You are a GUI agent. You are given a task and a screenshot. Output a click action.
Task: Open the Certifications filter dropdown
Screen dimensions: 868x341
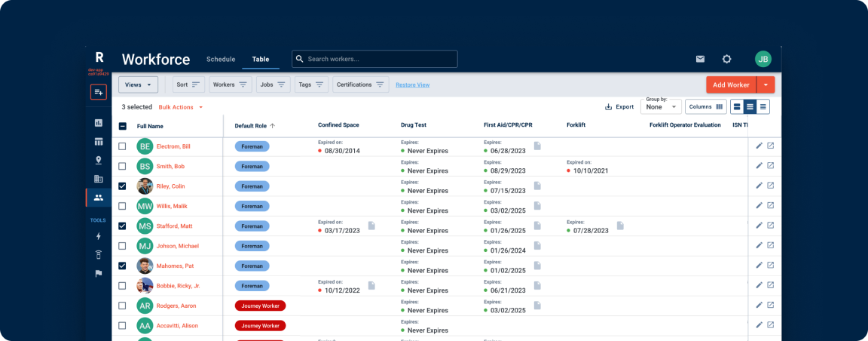coord(360,84)
